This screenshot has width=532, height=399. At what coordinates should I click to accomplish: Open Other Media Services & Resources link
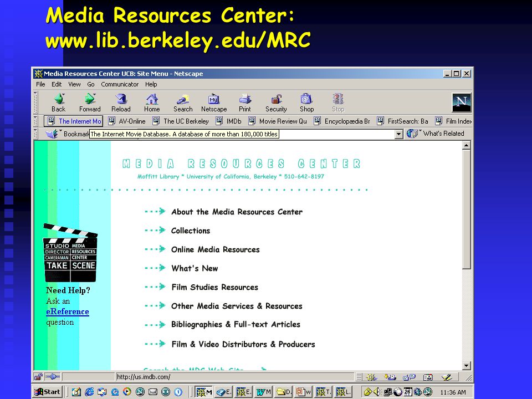pos(237,306)
